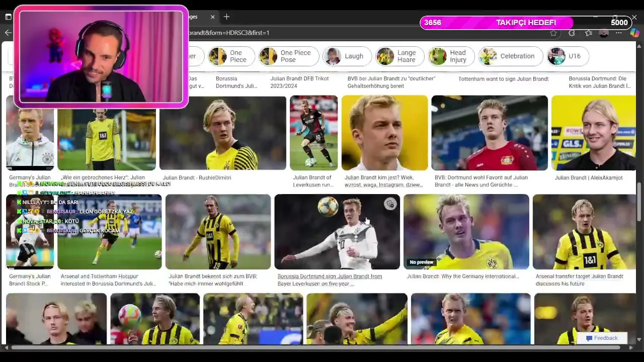Viewport: 644px width, 362px height.
Task: Open Julian Brandt DFB Trikot 2023/2024 caption
Action: pyautogui.click(x=299, y=82)
